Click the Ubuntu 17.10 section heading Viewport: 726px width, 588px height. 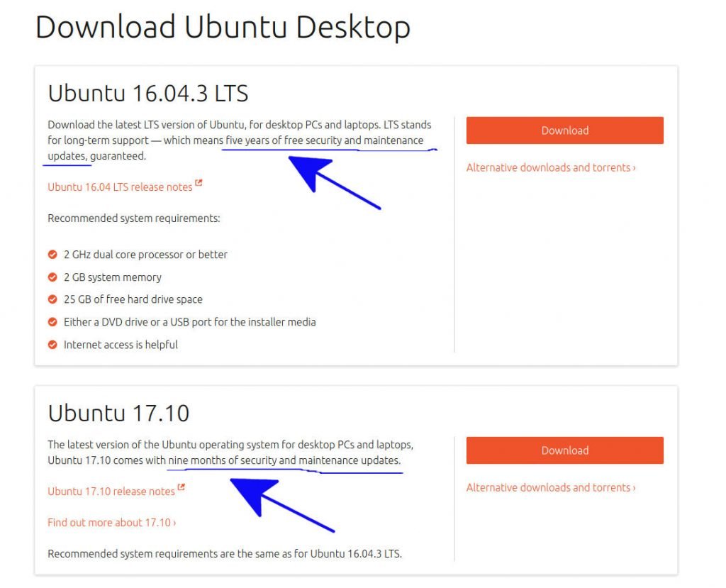pos(118,413)
